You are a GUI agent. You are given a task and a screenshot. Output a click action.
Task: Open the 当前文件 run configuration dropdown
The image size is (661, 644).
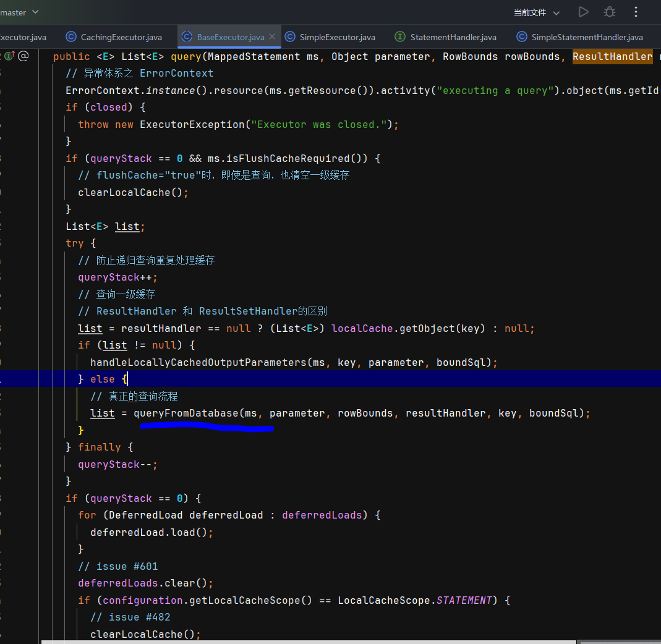(536, 12)
